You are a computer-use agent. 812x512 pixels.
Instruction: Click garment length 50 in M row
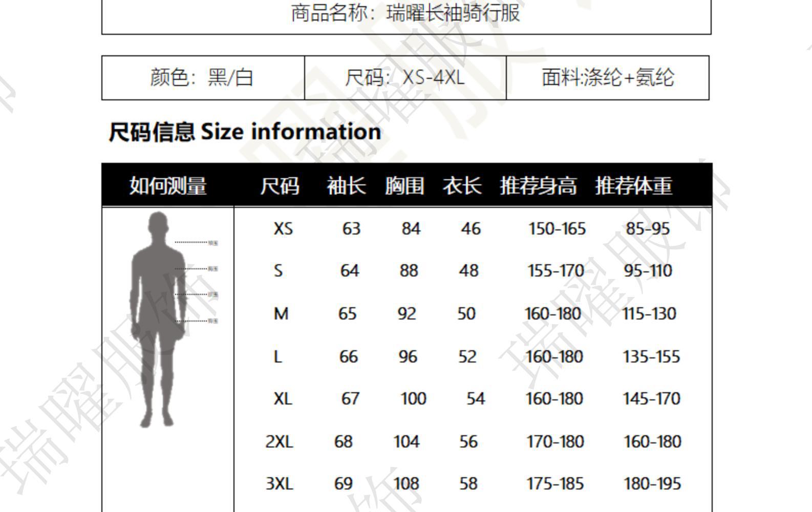click(x=466, y=313)
